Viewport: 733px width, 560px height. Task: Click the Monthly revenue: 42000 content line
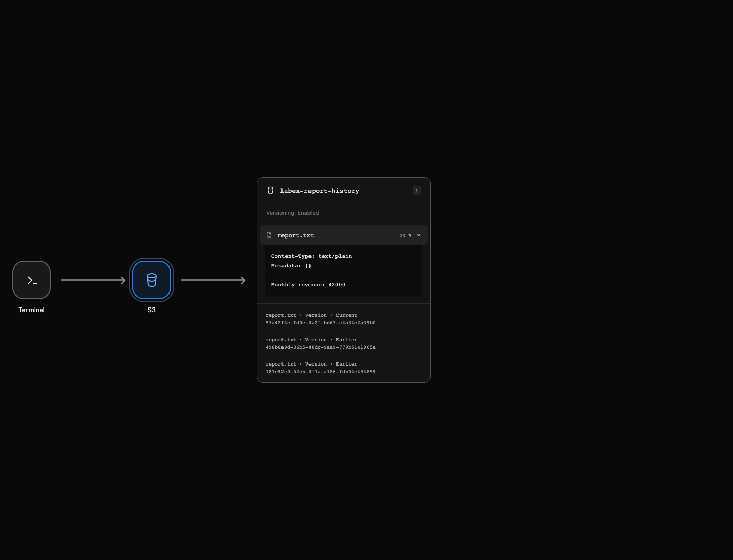tap(308, 285)
